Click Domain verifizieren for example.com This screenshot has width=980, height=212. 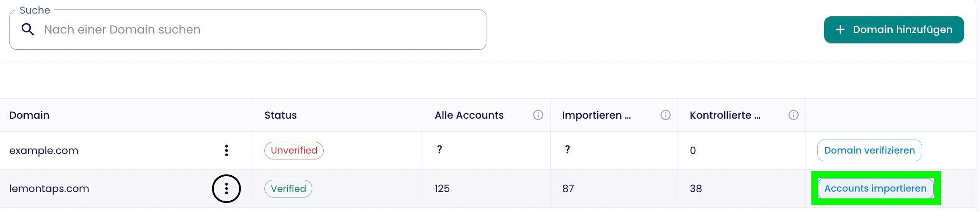point(869,150)
